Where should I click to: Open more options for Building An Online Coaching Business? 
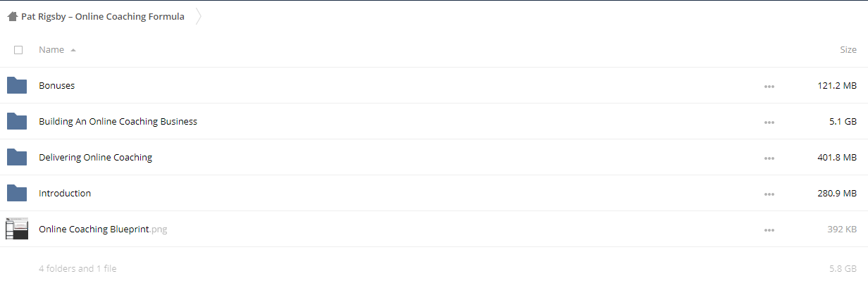click(x=769, y=123)
